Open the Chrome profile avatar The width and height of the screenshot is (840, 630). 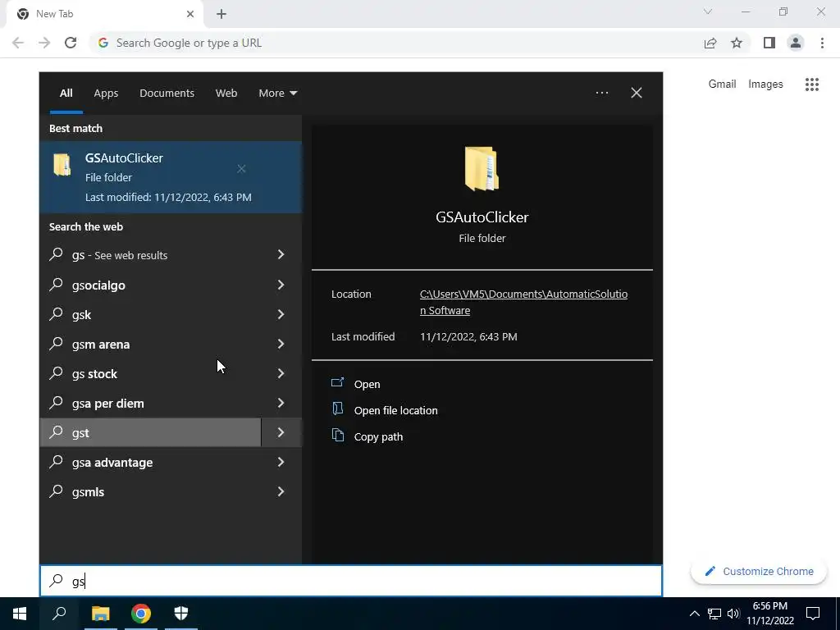796,43
